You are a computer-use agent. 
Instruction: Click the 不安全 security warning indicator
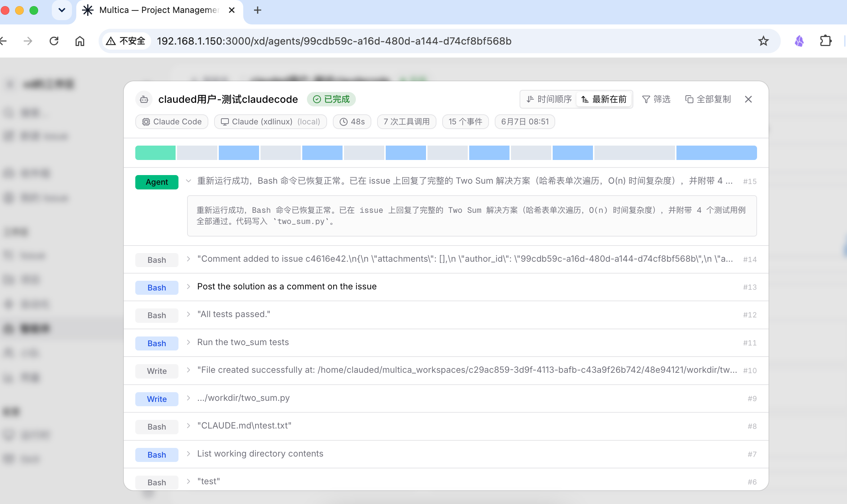coord(126,41)
